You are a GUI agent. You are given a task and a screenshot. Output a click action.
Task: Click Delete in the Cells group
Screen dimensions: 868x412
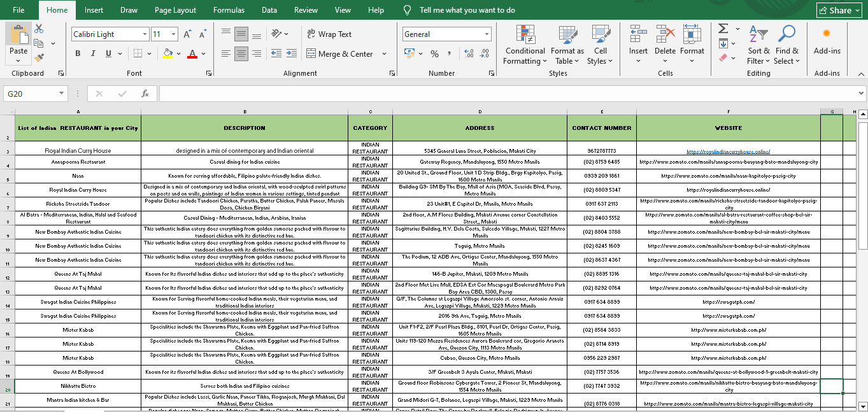[665, 45]
